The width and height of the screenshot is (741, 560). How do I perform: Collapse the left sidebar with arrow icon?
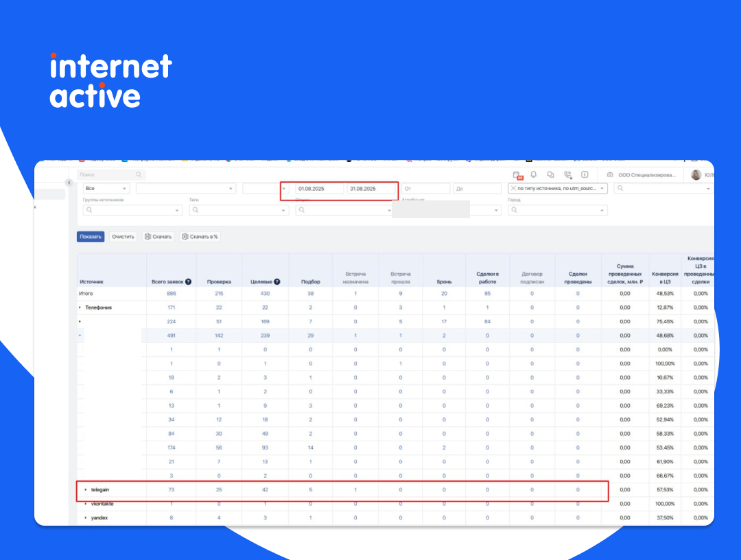click(x=69, y=183)
